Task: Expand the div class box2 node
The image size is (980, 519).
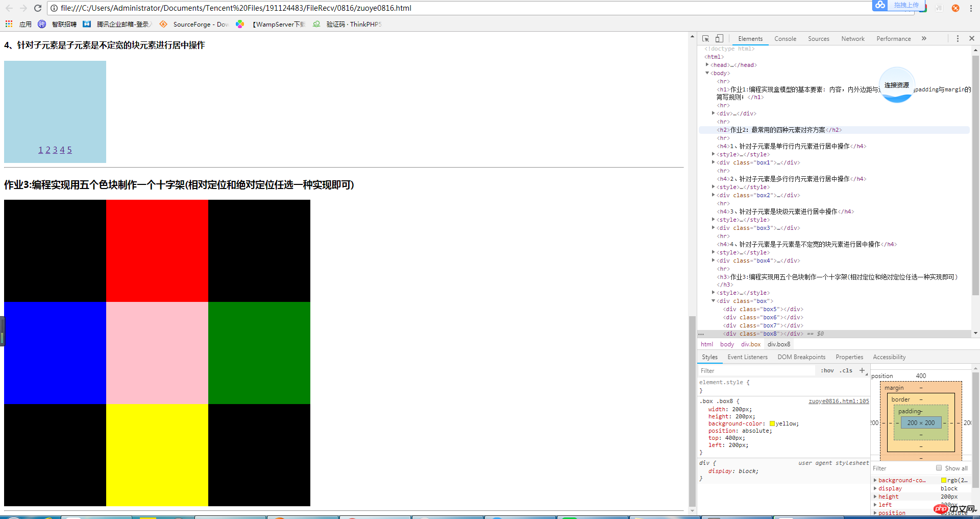Action: (713, 195)
